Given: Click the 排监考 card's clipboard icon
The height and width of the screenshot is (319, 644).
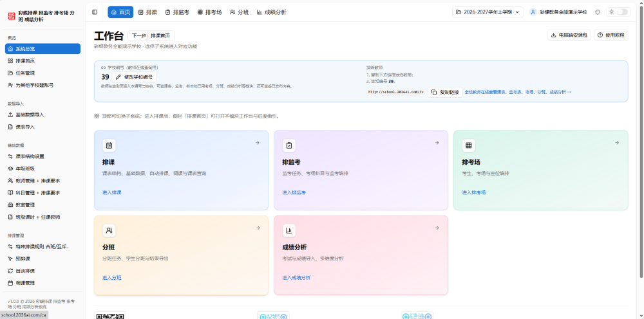Looking at the screenshot, I should click(289, 145).
